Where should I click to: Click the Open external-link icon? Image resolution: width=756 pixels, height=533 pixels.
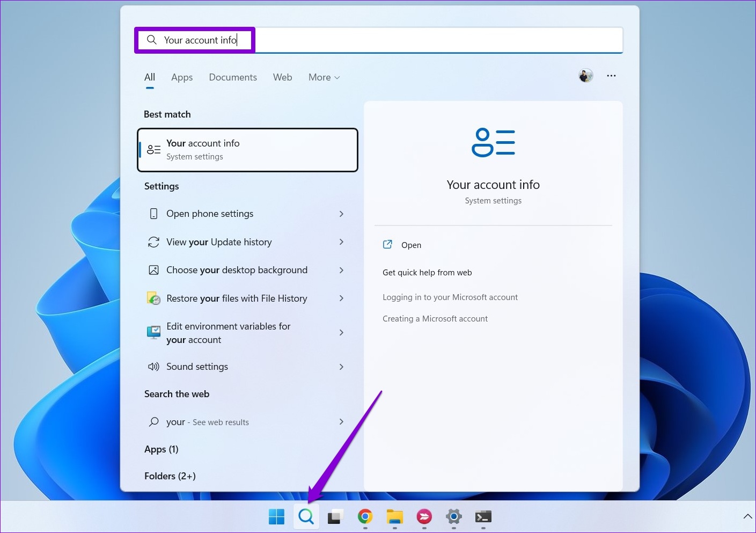coord(387,245)
